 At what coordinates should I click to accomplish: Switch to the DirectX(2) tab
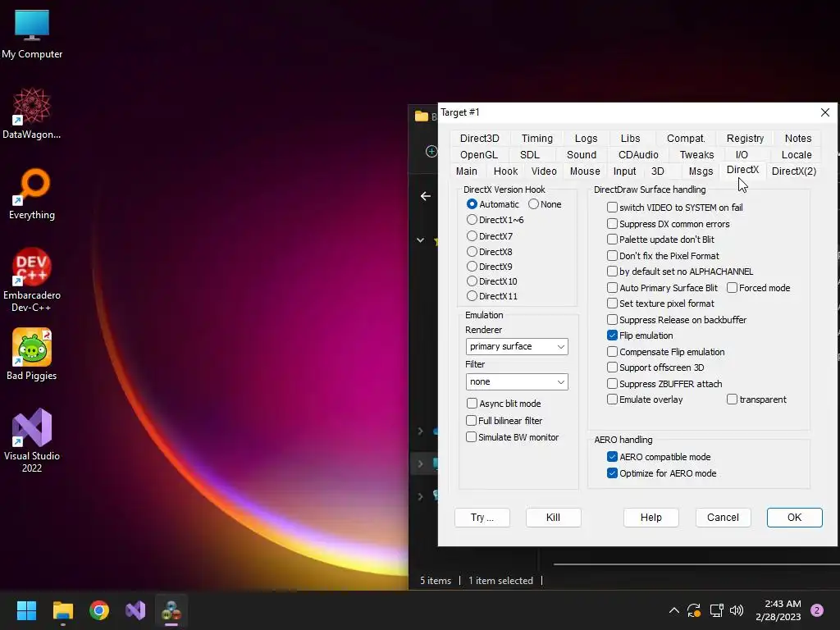[794, 171]
